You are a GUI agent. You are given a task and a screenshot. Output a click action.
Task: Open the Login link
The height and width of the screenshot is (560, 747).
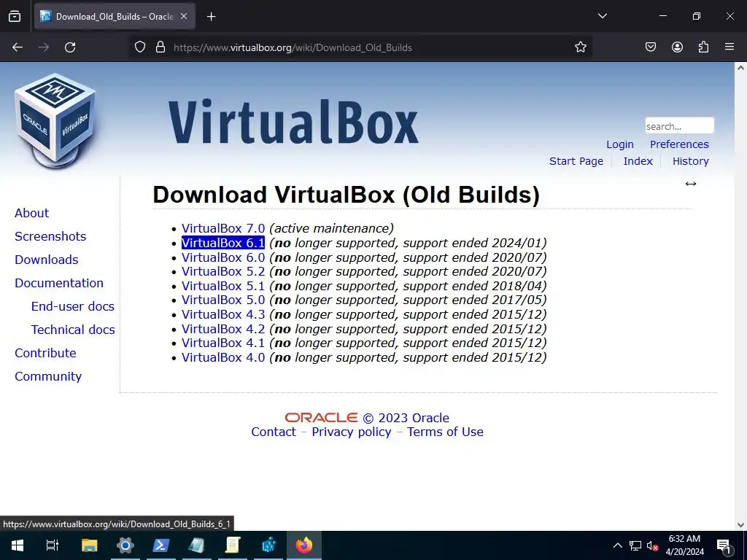point(620,144)
